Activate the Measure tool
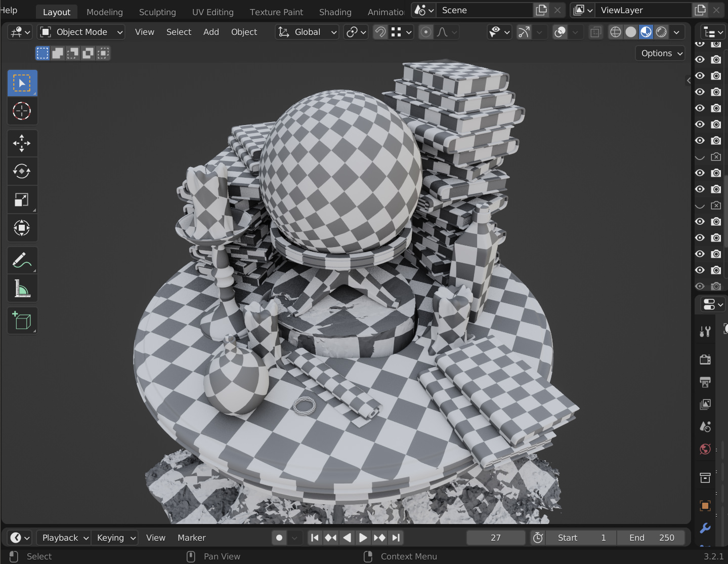Screen dimensions: 728x564 22,288
